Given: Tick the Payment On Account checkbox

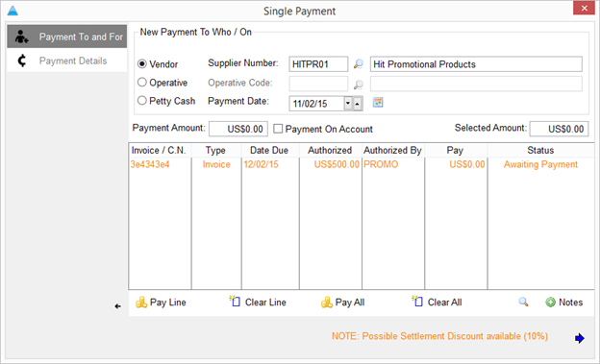Looking at the screenshot, I should click(278, 129).
